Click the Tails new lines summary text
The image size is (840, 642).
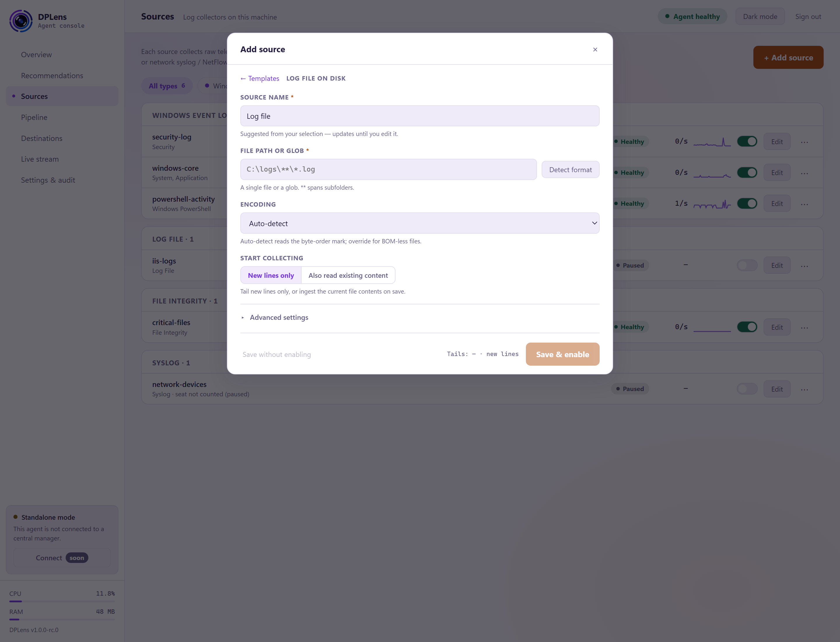pyautogui.click(x=483, y=354)
